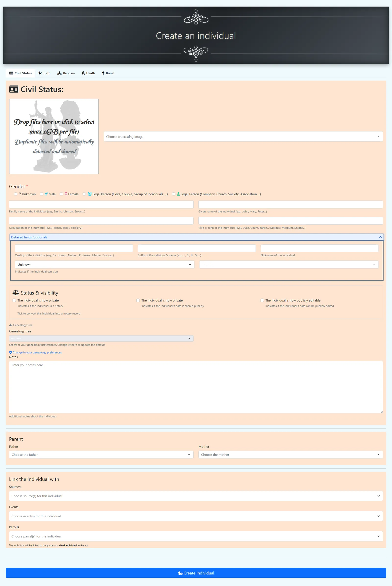Screen dimensions: 392x586
Task: Click the question mark Unknown gender icon
Action: point(20,194)
